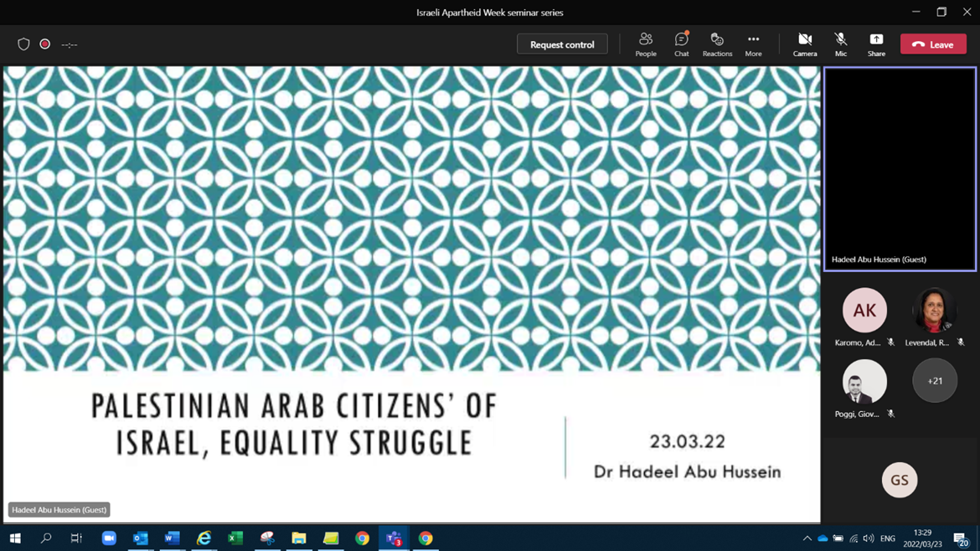Open Task View on the taskbar
The height and width of the screenshot is (551, 980).
tap(76, 538)
